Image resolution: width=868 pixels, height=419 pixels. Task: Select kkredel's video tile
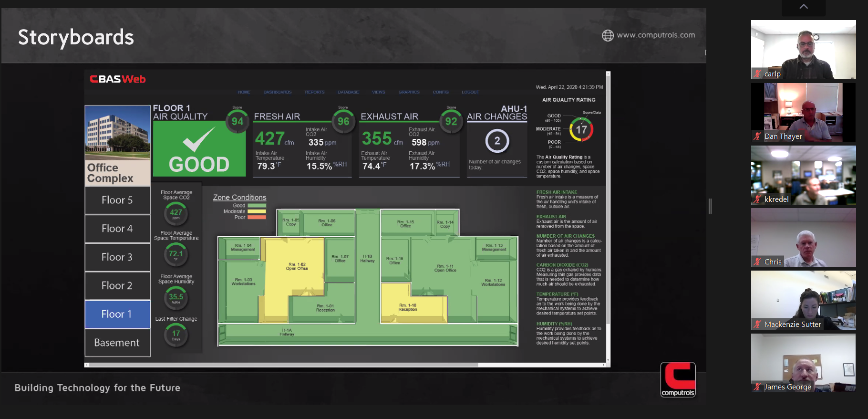804,175
